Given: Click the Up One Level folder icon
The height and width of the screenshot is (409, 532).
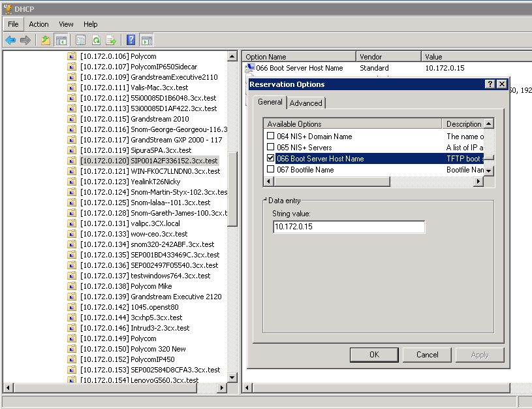Looking at the screenshot, I should [x=46, y=41].
